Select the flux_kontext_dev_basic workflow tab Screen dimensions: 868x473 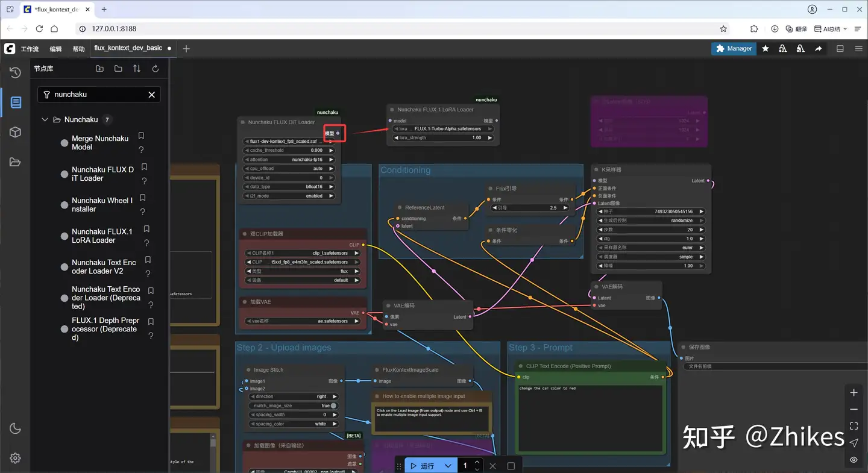(x=128, y=48)
